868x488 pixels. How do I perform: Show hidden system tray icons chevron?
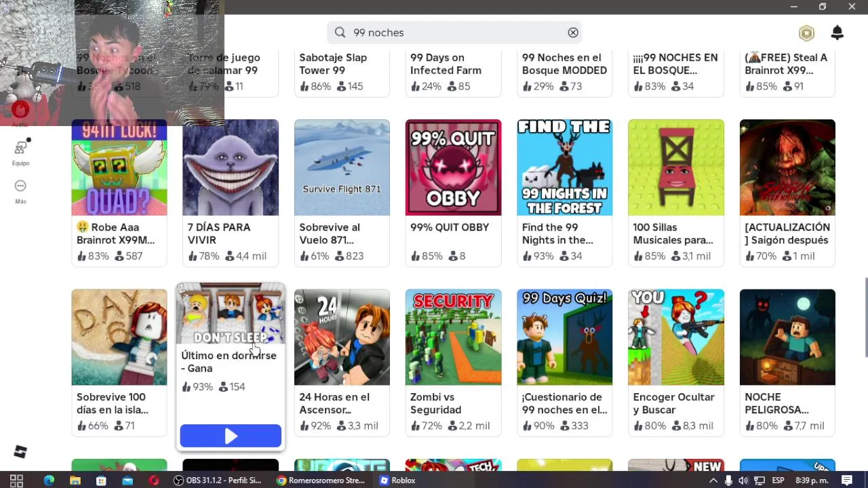[x=713, y=481]
